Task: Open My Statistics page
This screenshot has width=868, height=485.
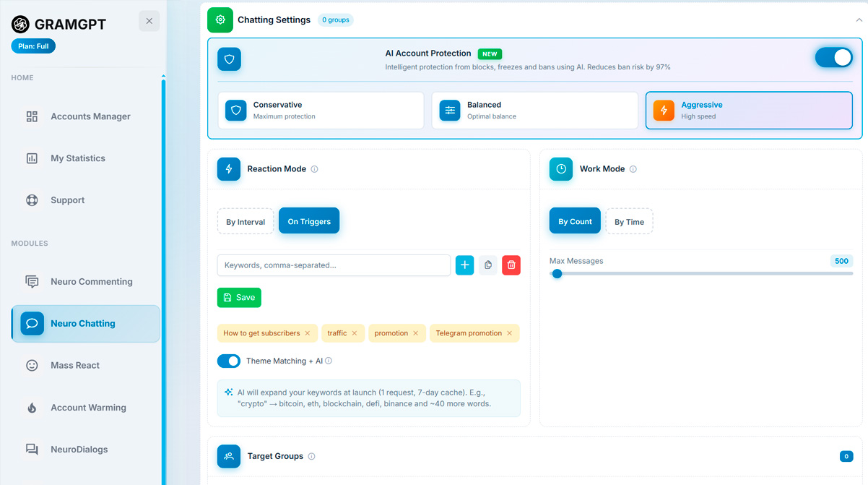Action: click(85, 158)
